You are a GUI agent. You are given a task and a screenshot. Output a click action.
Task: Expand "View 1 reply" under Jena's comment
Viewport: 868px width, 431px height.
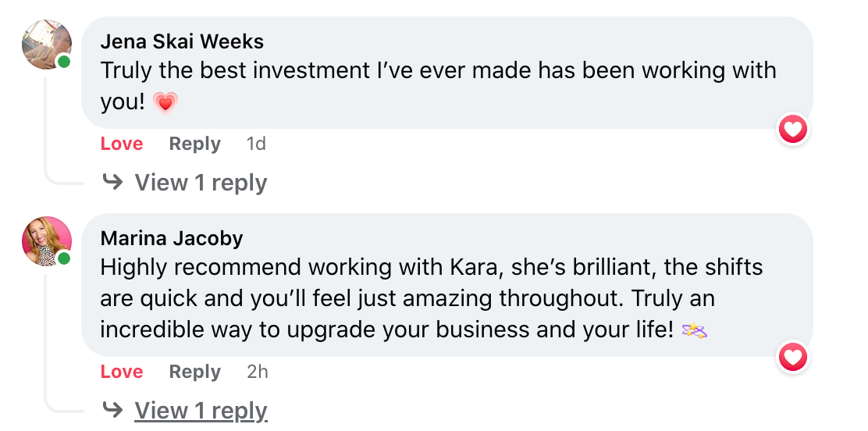(x=201, y=183)
